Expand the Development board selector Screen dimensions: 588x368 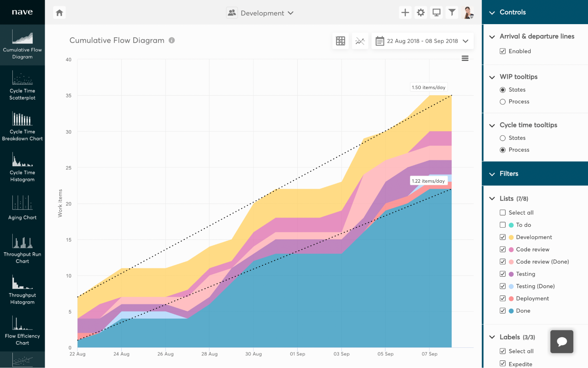point(291,13)
